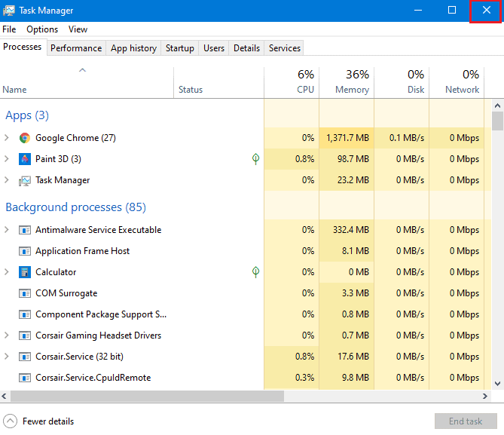Click the Google Chrome app icon
The width and height of the screenshot is (504, 435).
[25, 138]
